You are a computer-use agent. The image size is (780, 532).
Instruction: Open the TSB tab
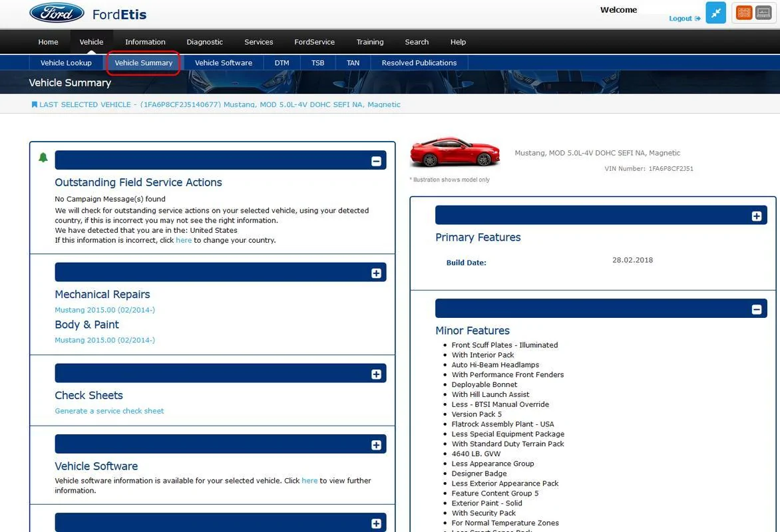pyautogui.click(x=318, y=63)
